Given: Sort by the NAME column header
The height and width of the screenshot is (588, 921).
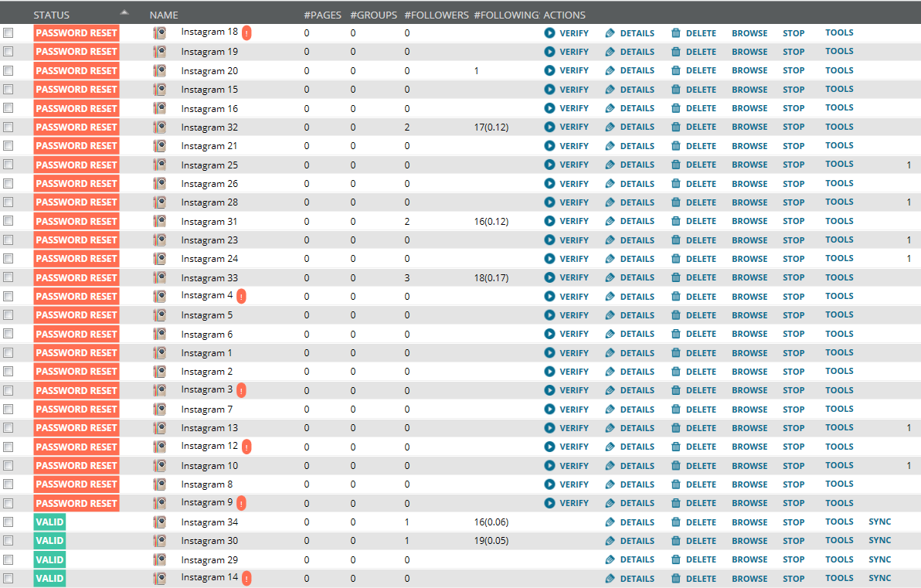Looking at the screenshot, I should [x=164, y=15].
